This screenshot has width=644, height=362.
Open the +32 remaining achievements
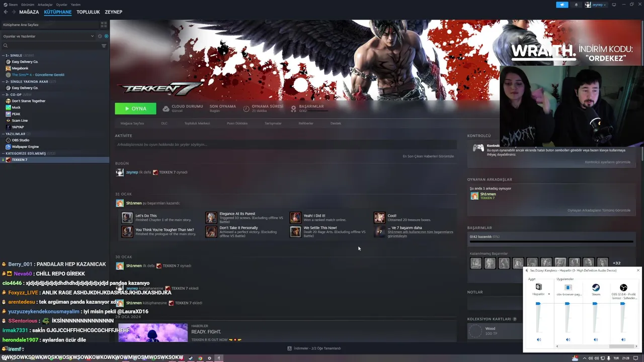pyautogui.click(x=616, y=263)
